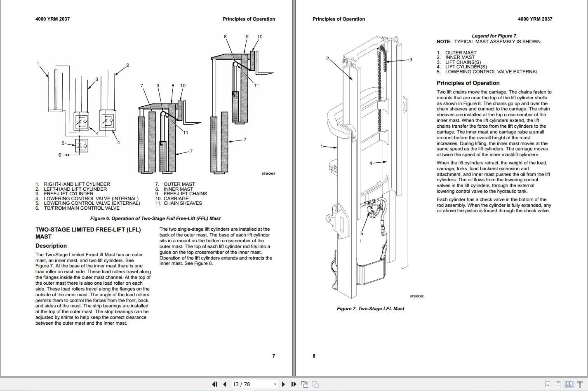
Task: Click the Description subheading
Action: coord(51,246)
